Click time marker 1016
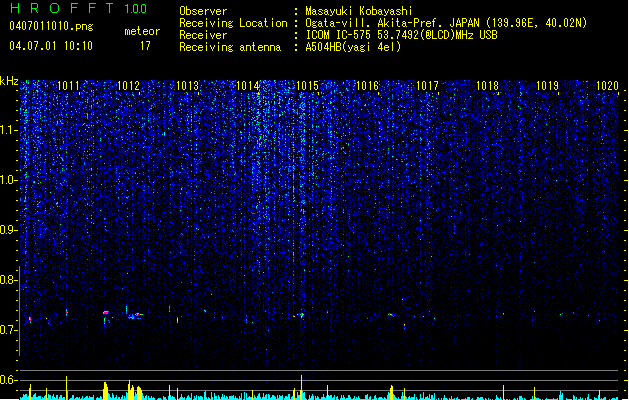The image size is (629, 400). [367, 86]
